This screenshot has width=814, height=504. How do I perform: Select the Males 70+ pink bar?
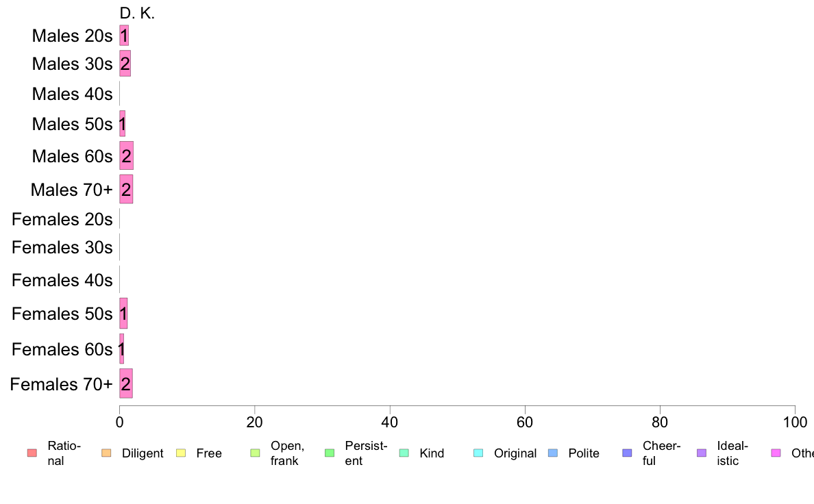coord(126,189)
